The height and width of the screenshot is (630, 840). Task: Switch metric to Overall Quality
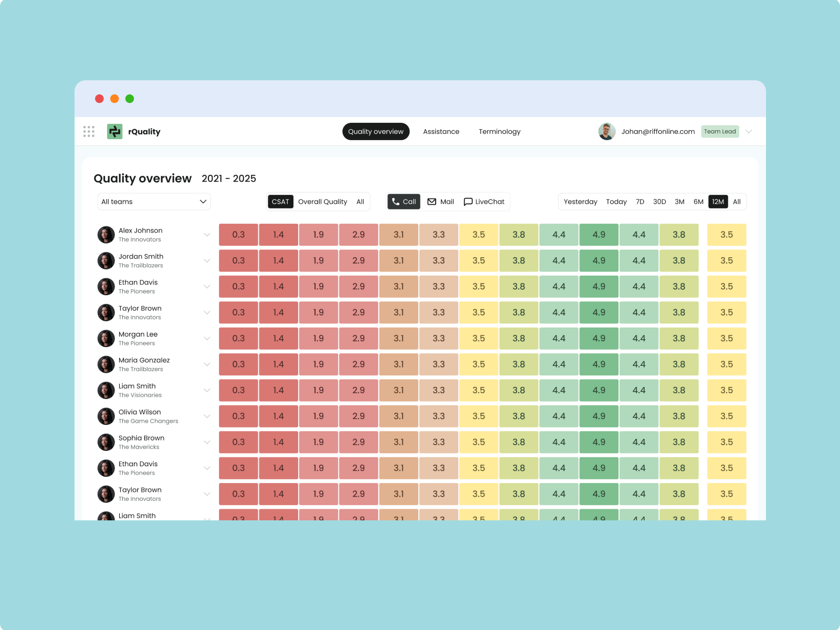[322, 202]
